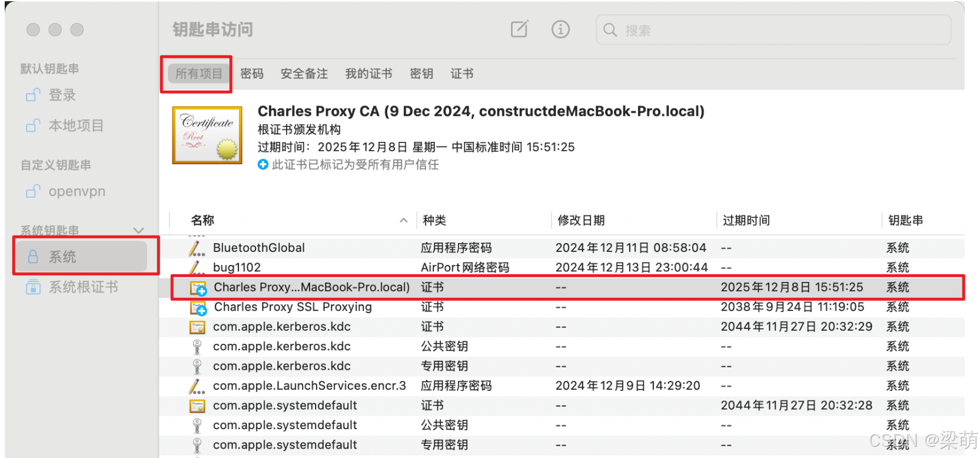Click the blue plus trust badge icon
The height and width of the screenshot is (458, 980).
tap(263, 164)
